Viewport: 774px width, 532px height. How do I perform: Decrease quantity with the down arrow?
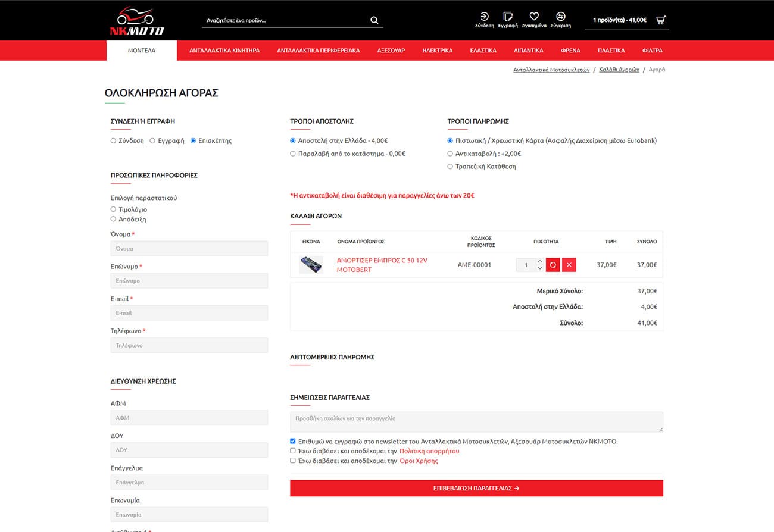coord(540,268)
